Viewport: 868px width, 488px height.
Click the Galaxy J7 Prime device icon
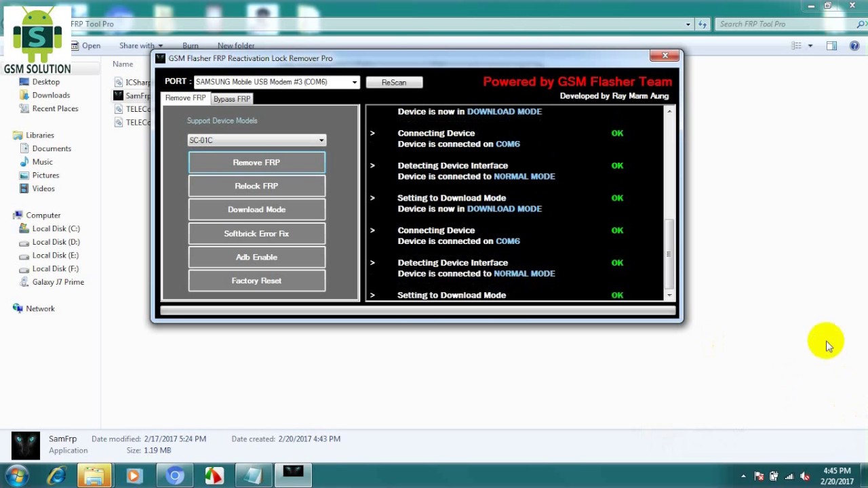24,282
